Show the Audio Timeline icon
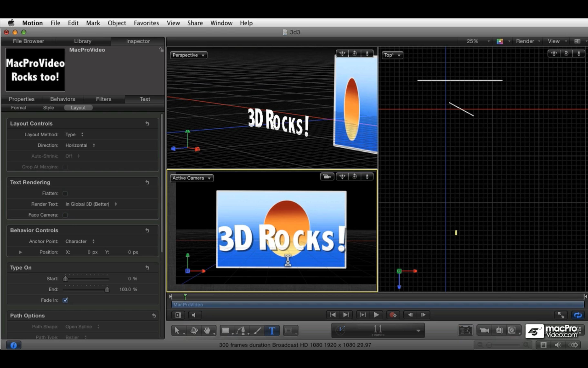The height and width of the screenshot is (368, 588). tap(558, 345)
